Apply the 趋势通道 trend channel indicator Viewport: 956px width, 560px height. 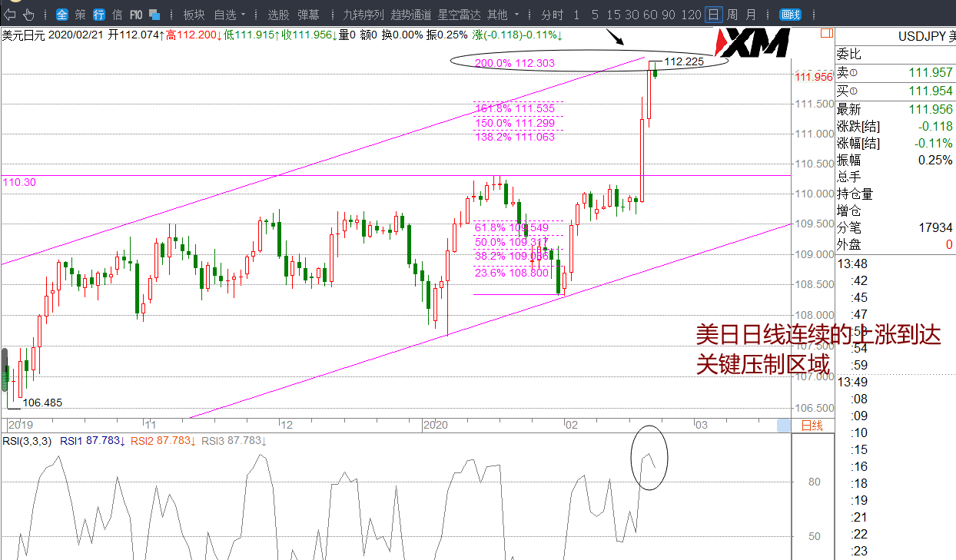click(411, 14)
